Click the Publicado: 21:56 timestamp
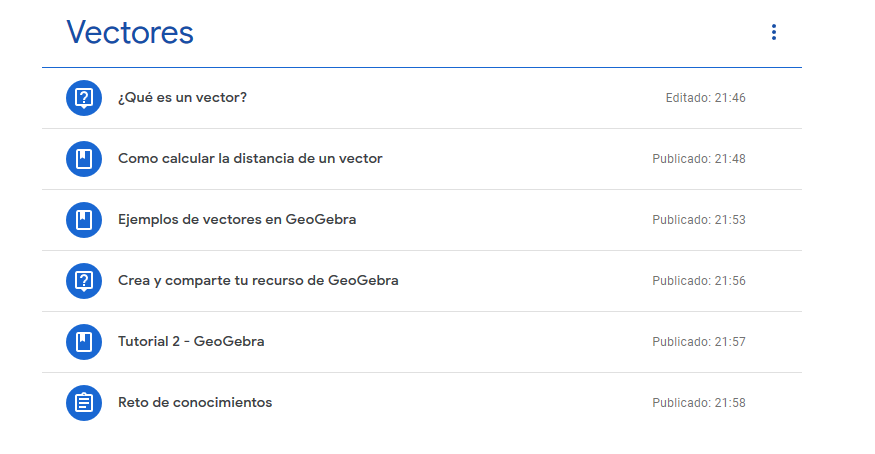Screen dimensions: 875x454 699,281
